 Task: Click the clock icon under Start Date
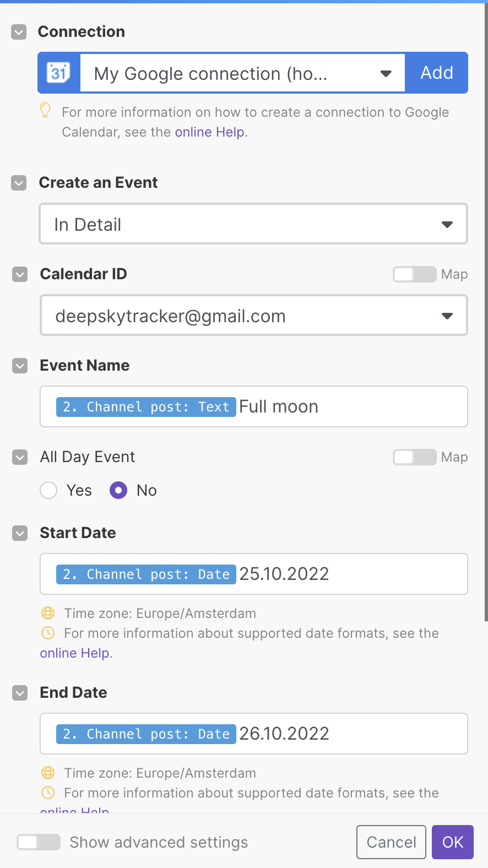[x=48, y=633]
